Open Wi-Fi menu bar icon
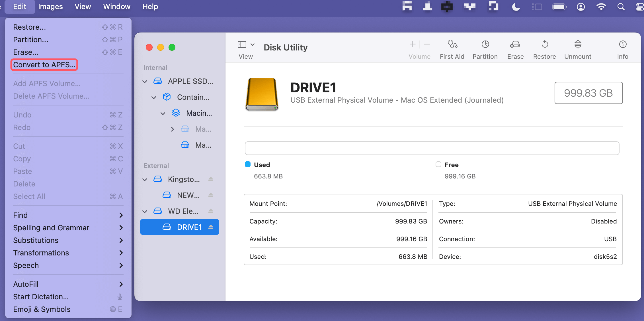 (601, 7)
